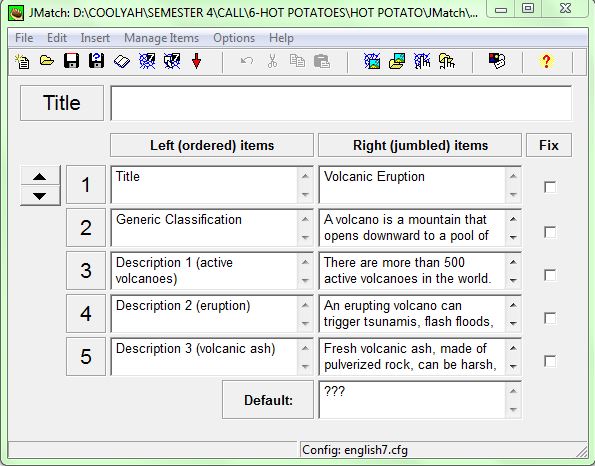The height and width of the screenshot is (466, 595).
Task: Insert picture from local file icon
Action: coord(397,61)
